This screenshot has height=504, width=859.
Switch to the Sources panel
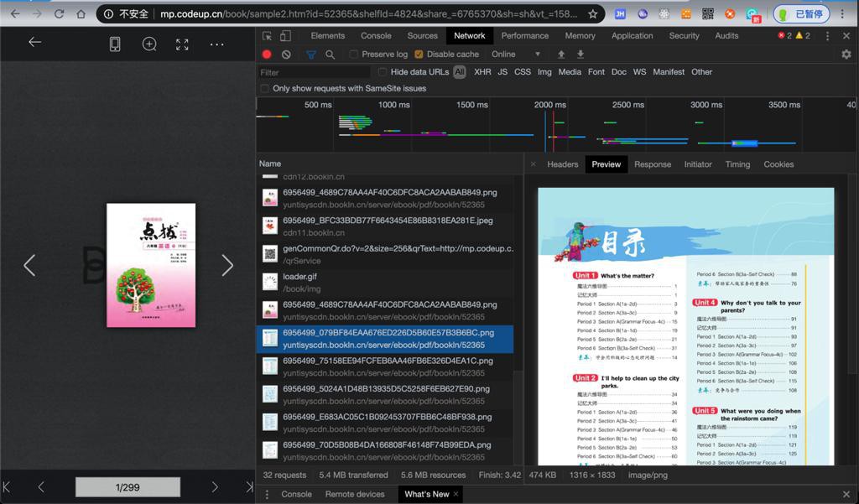point(423,35)
